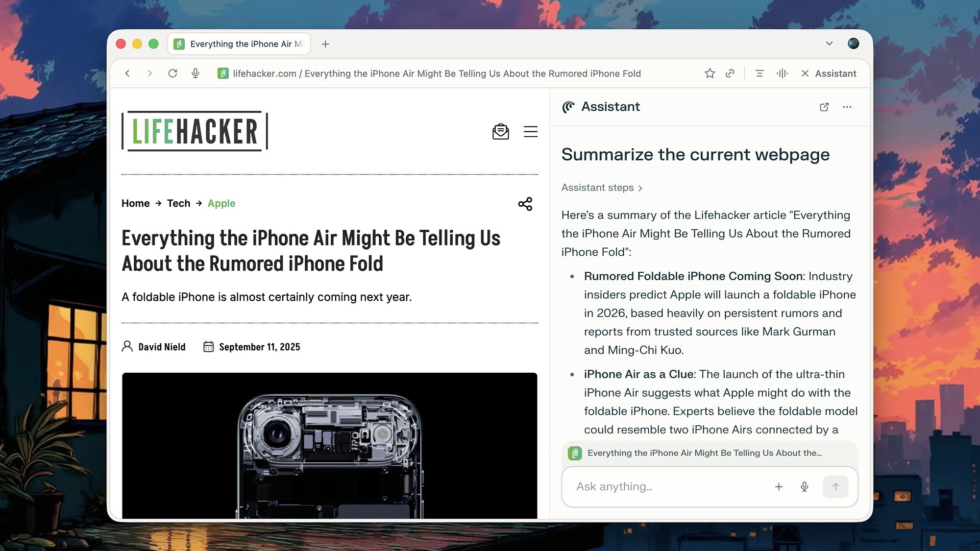The image size is (980, 551).
Task: Open the browser profile avatar
Action: point(853,44)
